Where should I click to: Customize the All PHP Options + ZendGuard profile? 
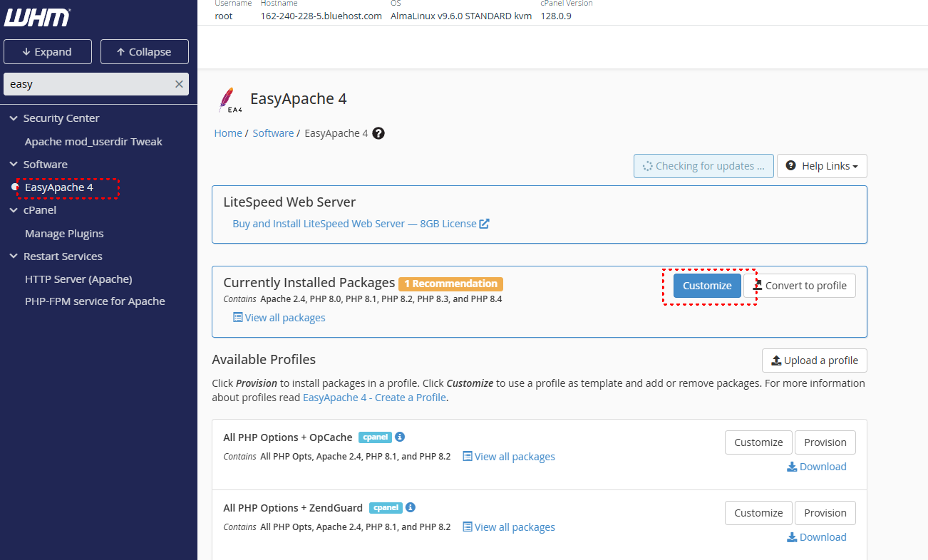coord(758,513)
